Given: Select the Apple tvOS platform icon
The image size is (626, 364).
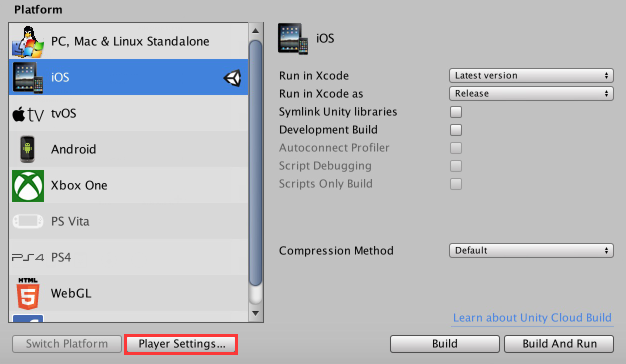Looking at the screenshot, I should tap(28, 115).
